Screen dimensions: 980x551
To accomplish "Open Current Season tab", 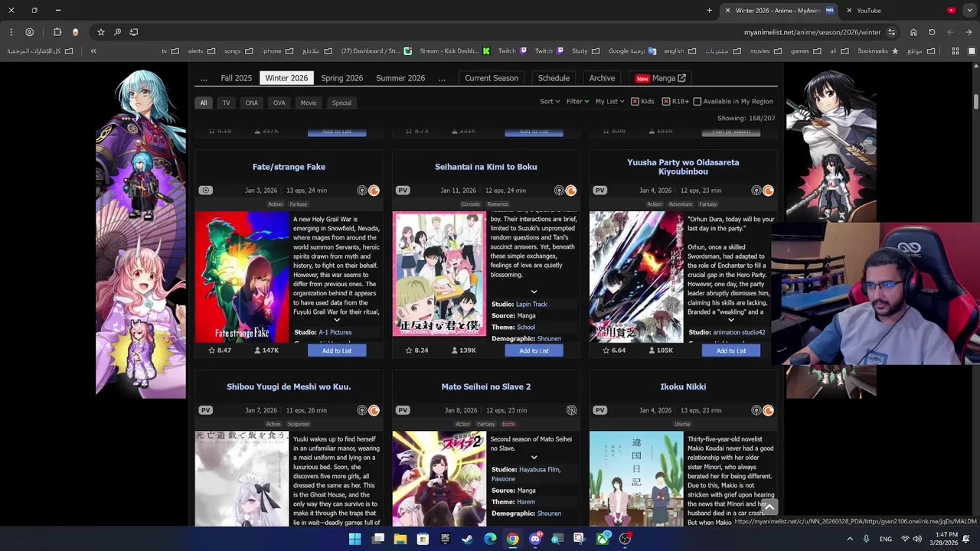I will point(492,78).
